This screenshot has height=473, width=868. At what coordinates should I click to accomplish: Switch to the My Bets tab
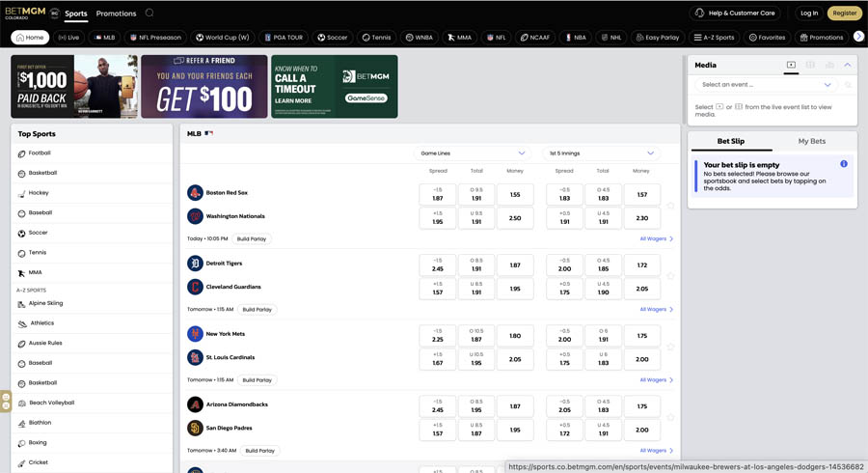tap(811, 141)
